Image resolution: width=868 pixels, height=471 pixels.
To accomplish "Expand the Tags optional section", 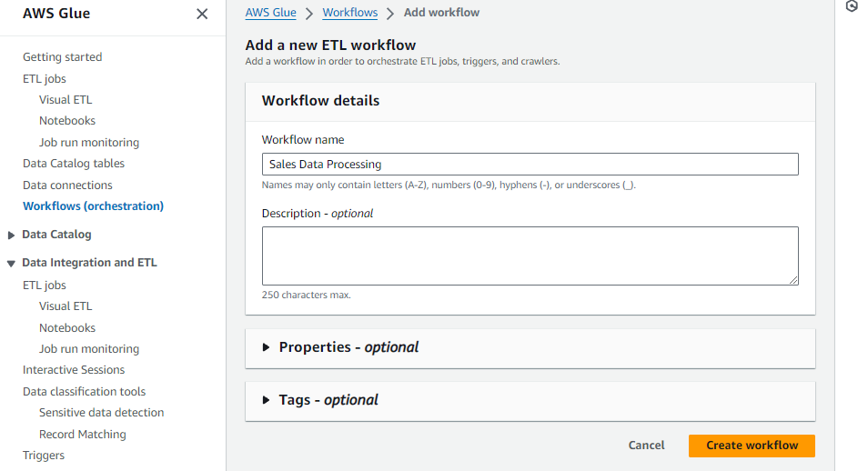I will click(x=266, y=400).
